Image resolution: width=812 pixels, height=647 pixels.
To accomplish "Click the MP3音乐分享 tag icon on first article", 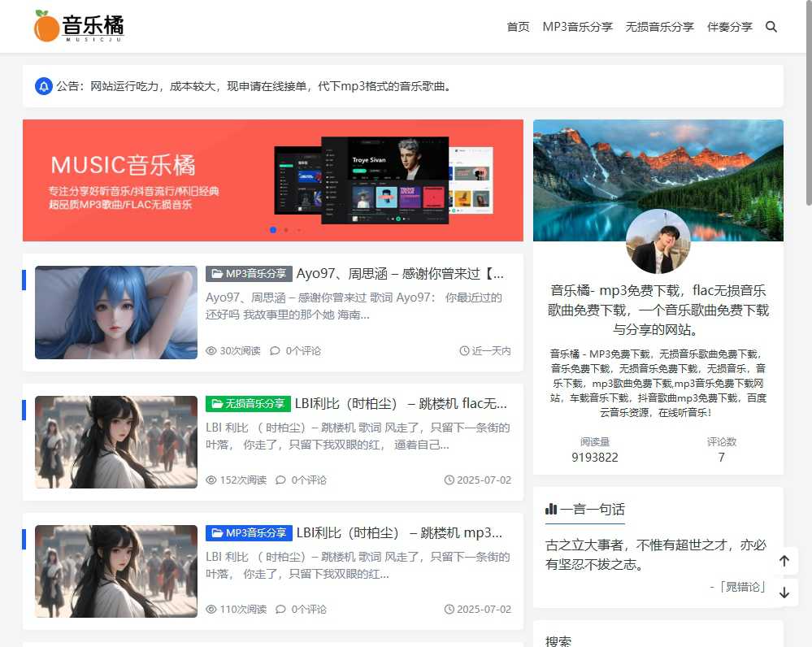I will (217, 273).
